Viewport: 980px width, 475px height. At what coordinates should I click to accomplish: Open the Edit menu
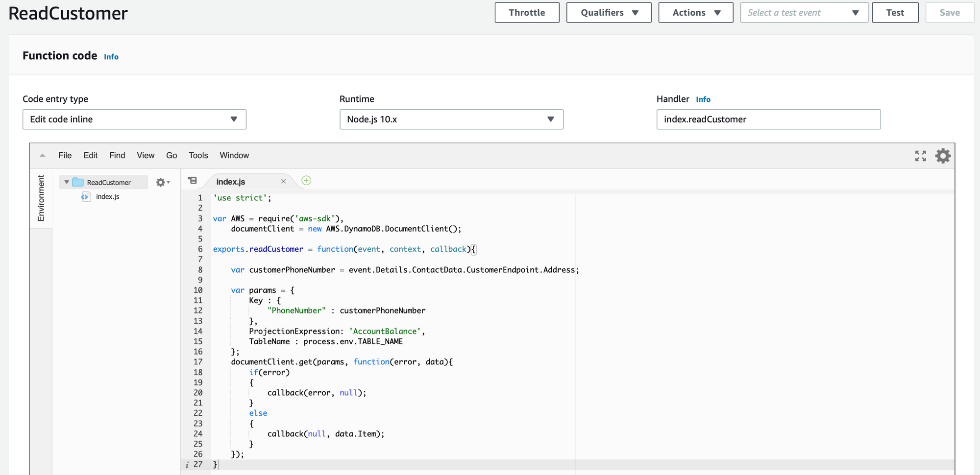point(90,155)
